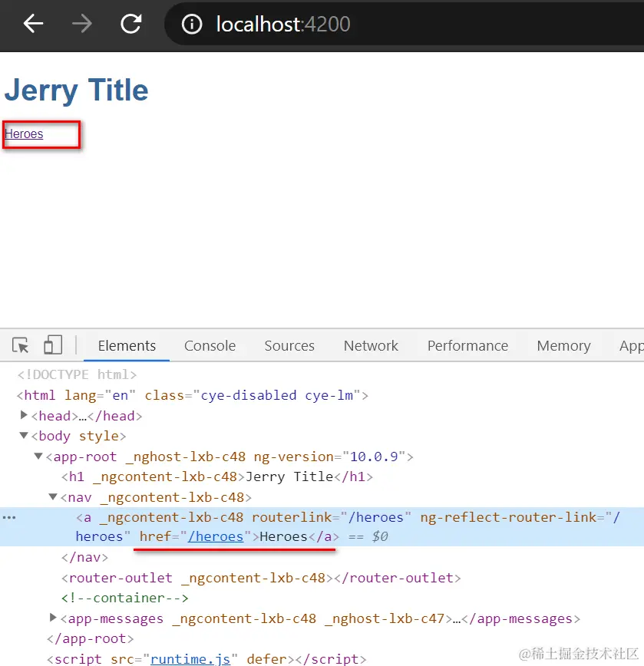The image size is (644, 666).
Task: Open the Sources tab
Action: pyautogui.click(x=289, y=346)
